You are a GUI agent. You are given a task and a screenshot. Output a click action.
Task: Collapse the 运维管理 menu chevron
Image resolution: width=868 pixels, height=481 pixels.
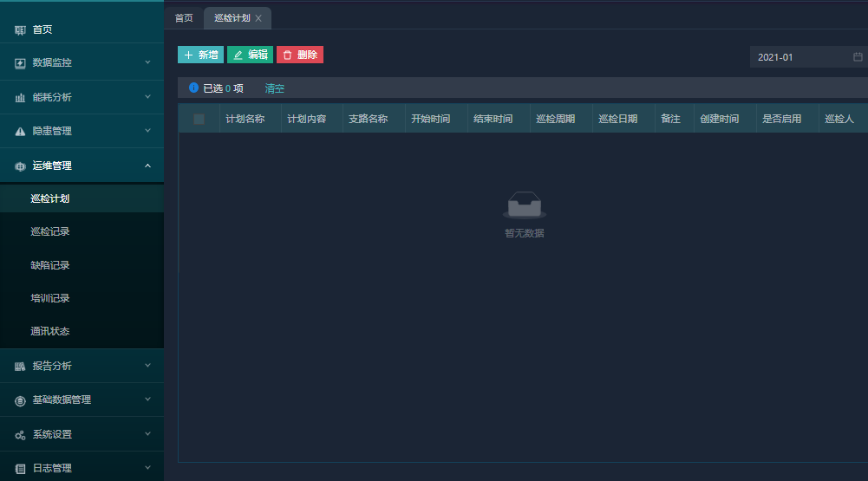[147, 166]
